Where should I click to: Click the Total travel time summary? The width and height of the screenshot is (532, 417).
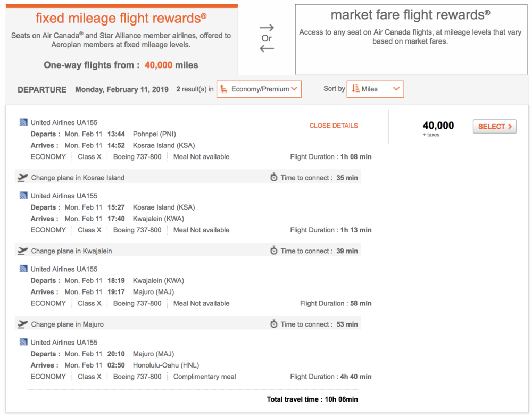point(312,399)
